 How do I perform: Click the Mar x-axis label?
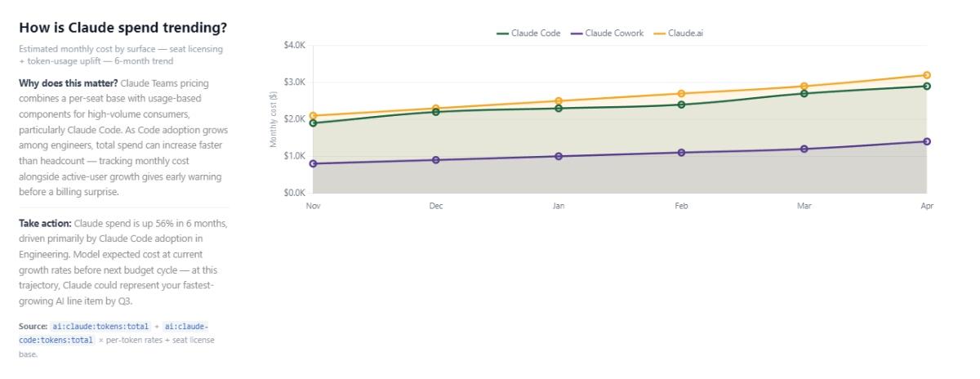tap(804, 206)
